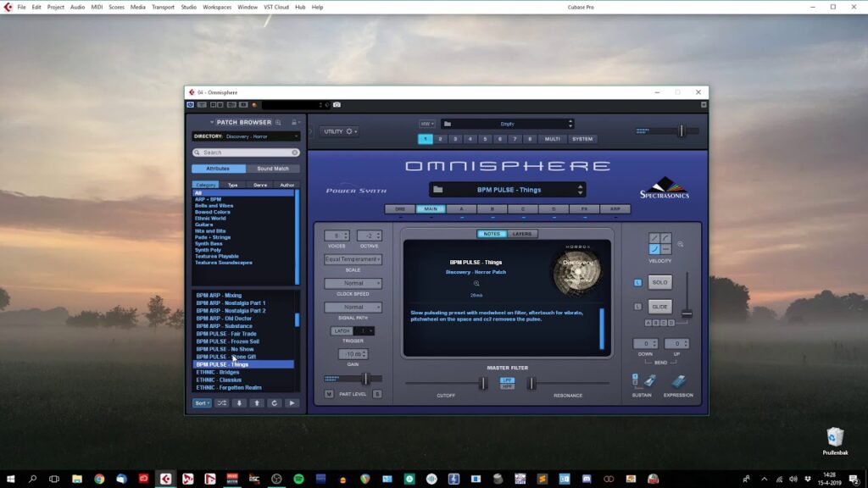Select the concave velocity curve preset
Image resolution: width=868 pixels, height=488 pixels.
654,250
